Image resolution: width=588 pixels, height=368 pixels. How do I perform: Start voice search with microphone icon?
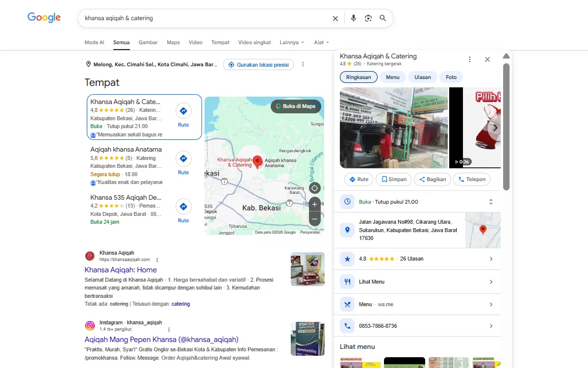point(353,18)
